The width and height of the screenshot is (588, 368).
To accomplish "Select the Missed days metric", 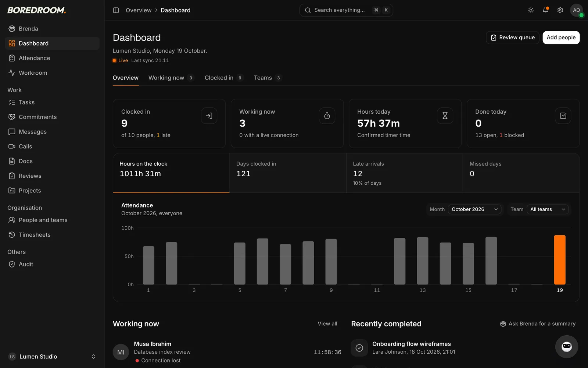I will coord(521,173).
